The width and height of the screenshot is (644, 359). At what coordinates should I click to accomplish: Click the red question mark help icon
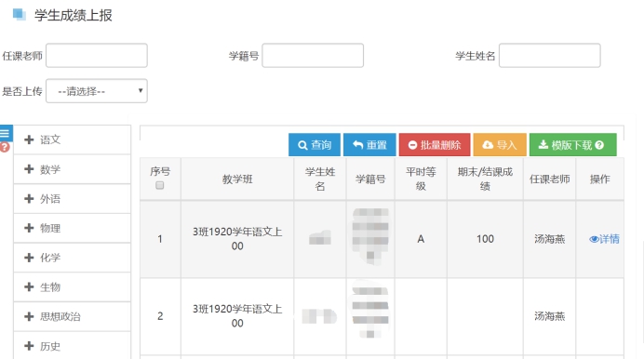tap(5, 147)
